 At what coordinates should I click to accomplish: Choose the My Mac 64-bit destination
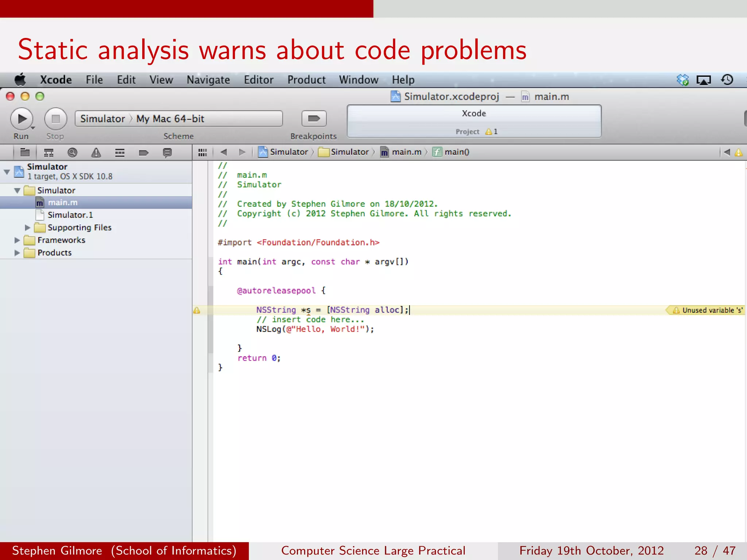[170, 119]
